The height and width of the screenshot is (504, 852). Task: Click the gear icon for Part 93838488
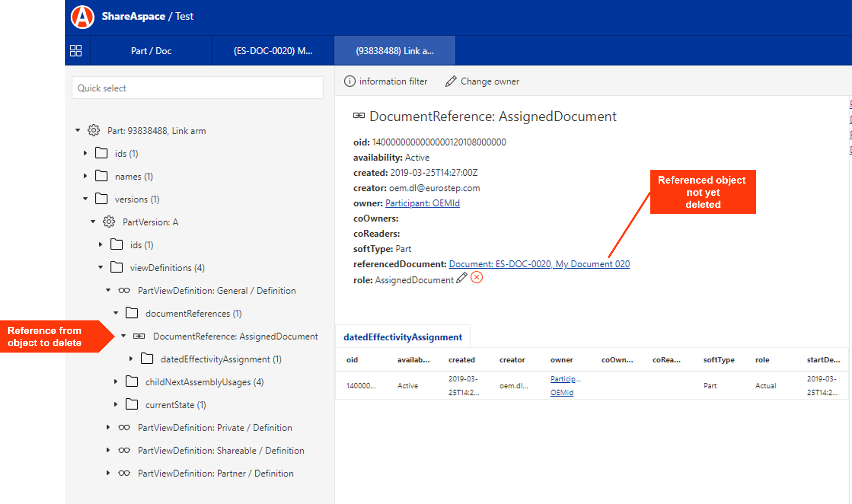[94, 131]
